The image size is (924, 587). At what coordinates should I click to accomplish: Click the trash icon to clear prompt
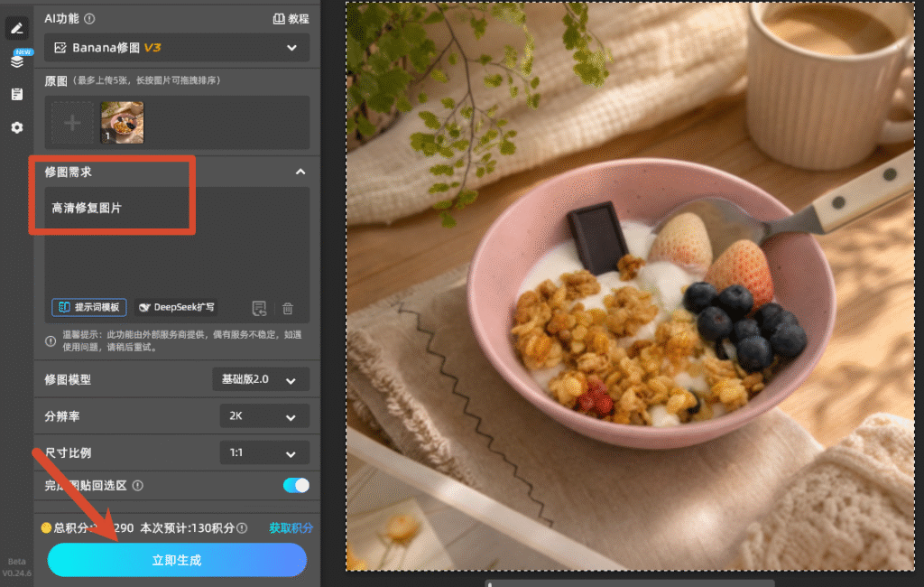(288, 308)
